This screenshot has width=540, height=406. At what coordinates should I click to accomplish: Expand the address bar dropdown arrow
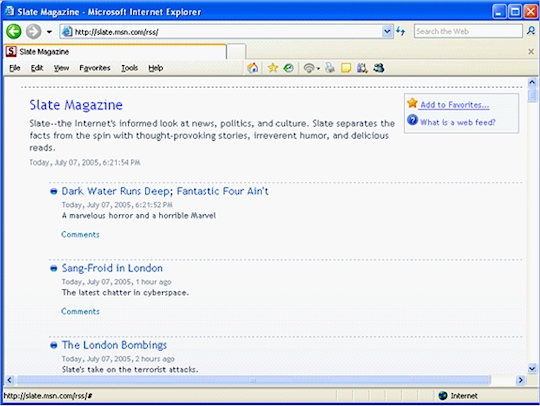[387, 31]
